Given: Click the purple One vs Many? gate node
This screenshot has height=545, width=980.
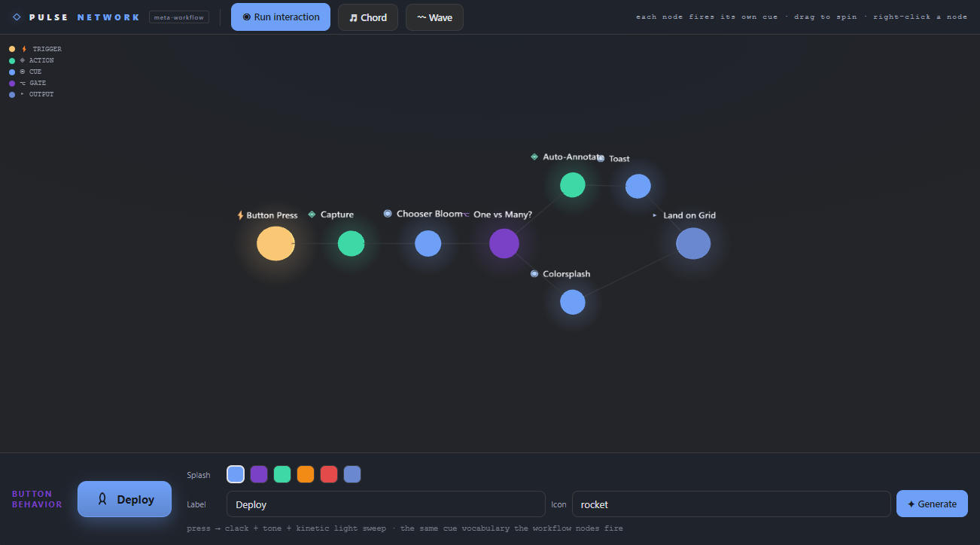Looking at the screenshot, I should (504, 243).
